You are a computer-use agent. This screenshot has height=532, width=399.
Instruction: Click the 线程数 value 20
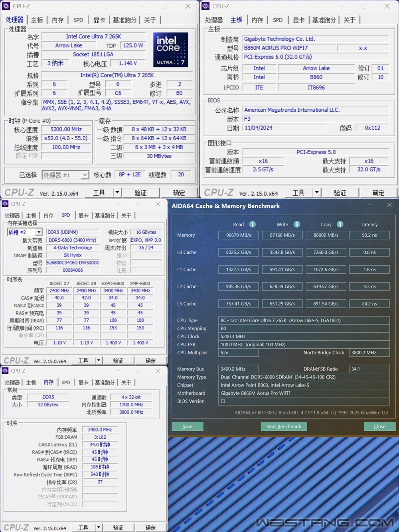(181, 175)
